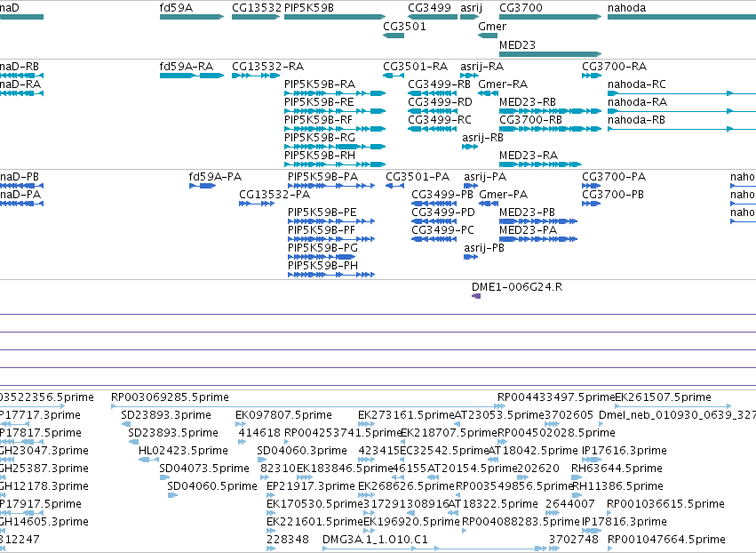
Task: Click the HL02423.5prime EST label
Action: (x=183, y=451)
